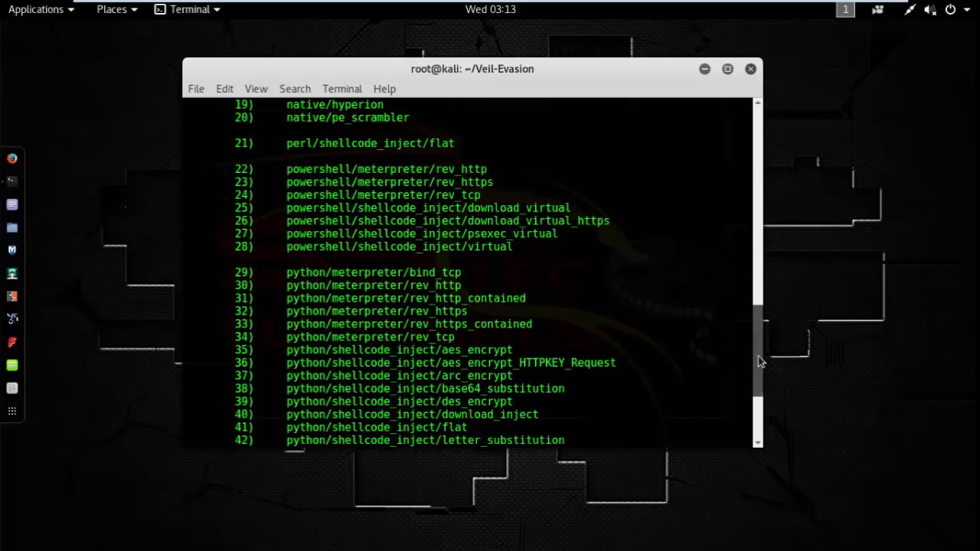The image size is (980, 551).
Task: Launch Maltego from the dock
Action: (x=12, y=319)
